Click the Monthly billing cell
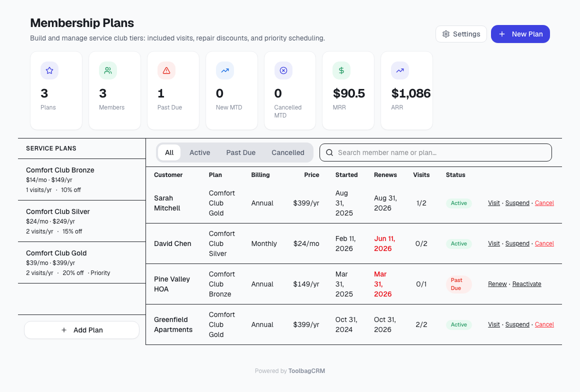580x392 pixels. pyautogui.click(x=264, y=243)
